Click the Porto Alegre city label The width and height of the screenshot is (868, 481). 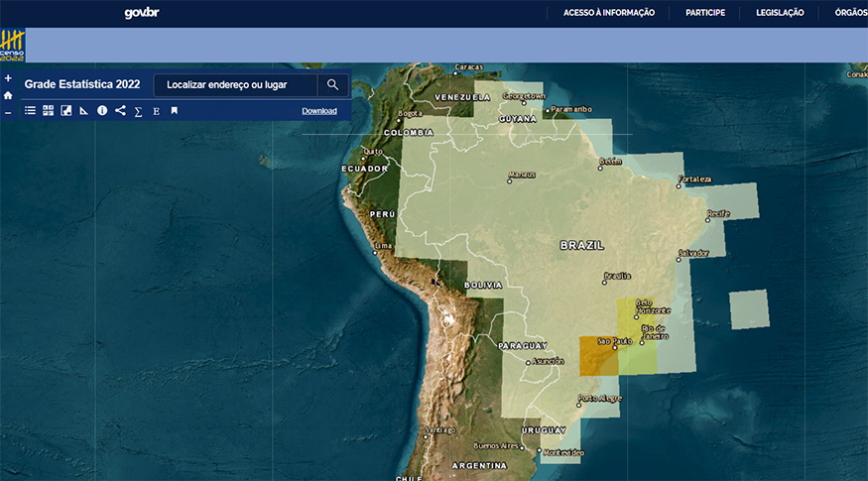tap(600, 398)
